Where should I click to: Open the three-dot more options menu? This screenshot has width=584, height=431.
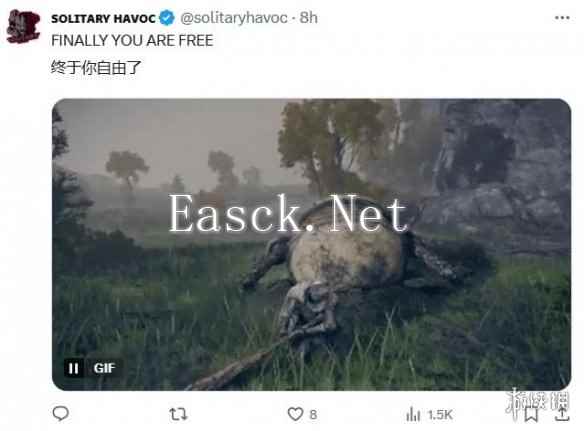tap(562, 18)
